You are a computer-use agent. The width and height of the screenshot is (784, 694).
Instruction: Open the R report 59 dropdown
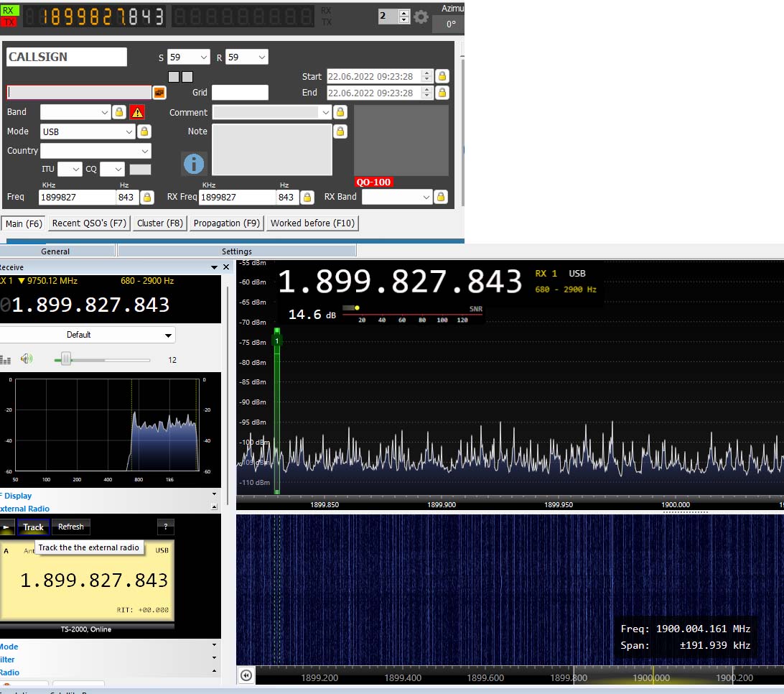click(x=261, y=57)
